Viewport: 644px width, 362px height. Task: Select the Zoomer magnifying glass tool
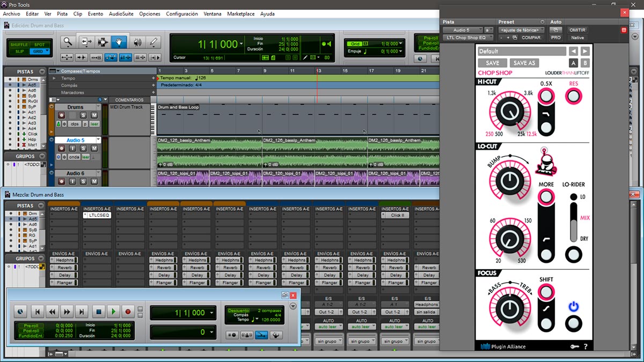68,42
